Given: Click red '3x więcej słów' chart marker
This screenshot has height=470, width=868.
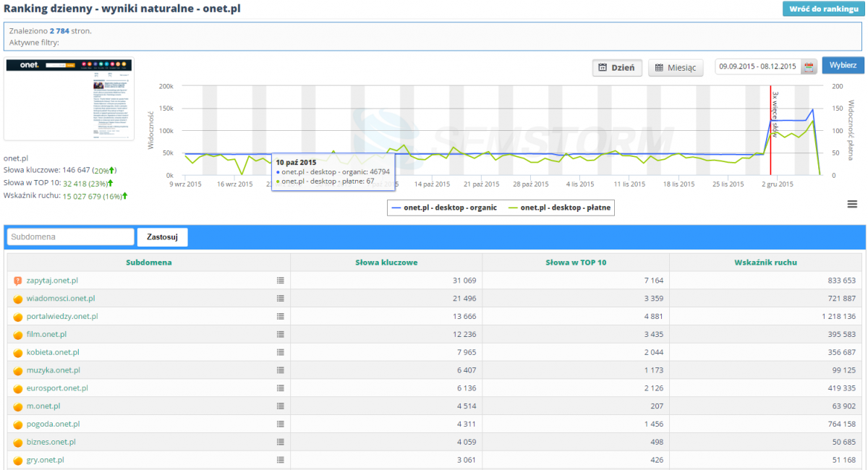Looking at the screenshot, I should pyautogui.click(x=773, y=113).
